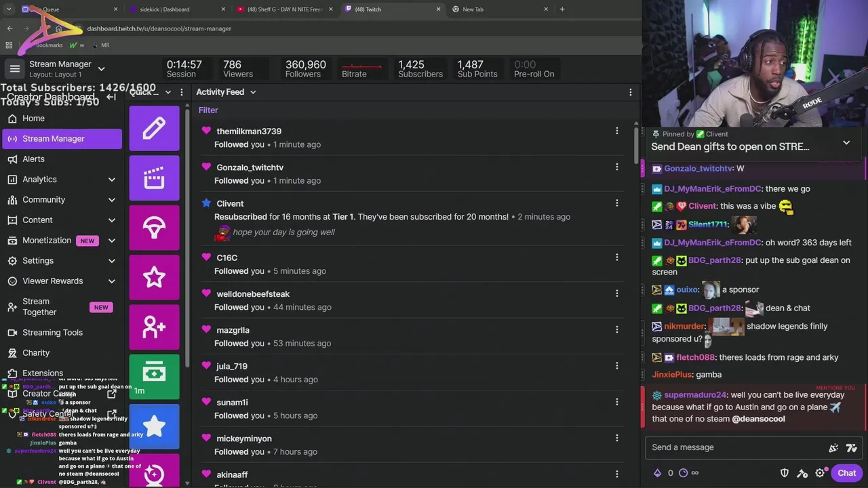Screen dimensions: 868x488
Task: Open chat settings gear icon
Action: (x=820, y=473)
